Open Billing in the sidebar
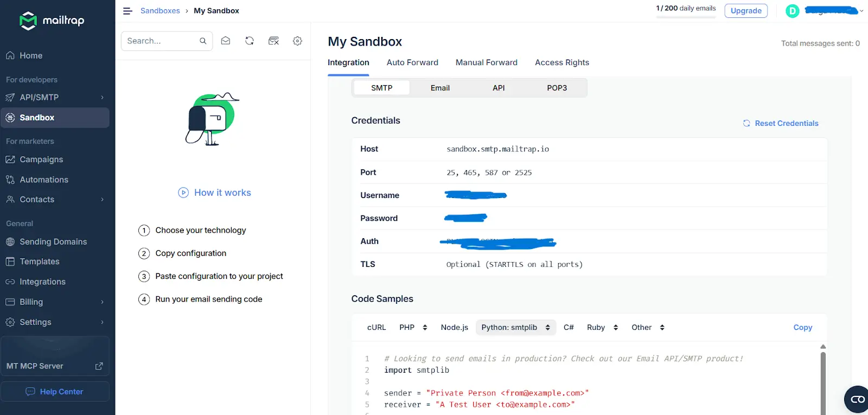 pyautogui.click(x=55, y=302)
